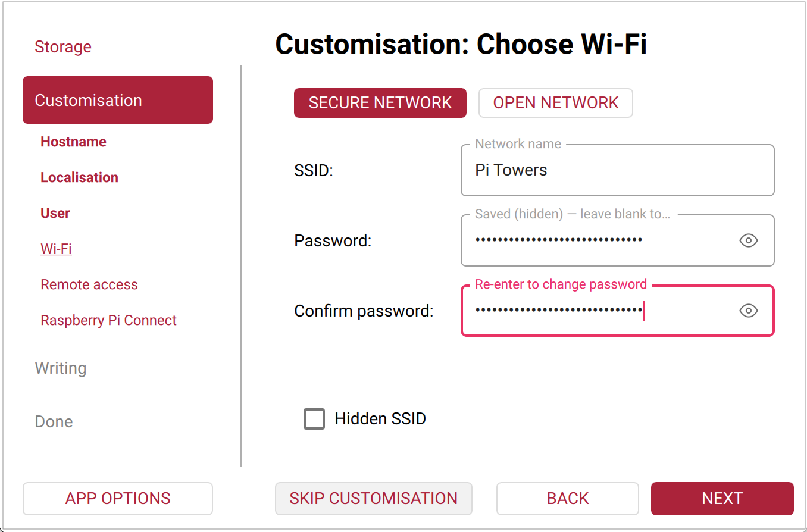
Task: Select the Customisation section
Action: click(x=88, y=100)
